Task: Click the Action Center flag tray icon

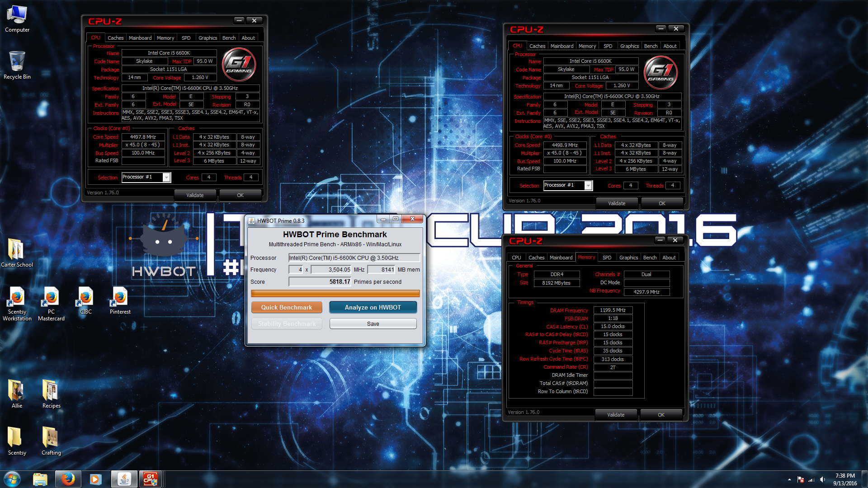Action: point(801,479)
